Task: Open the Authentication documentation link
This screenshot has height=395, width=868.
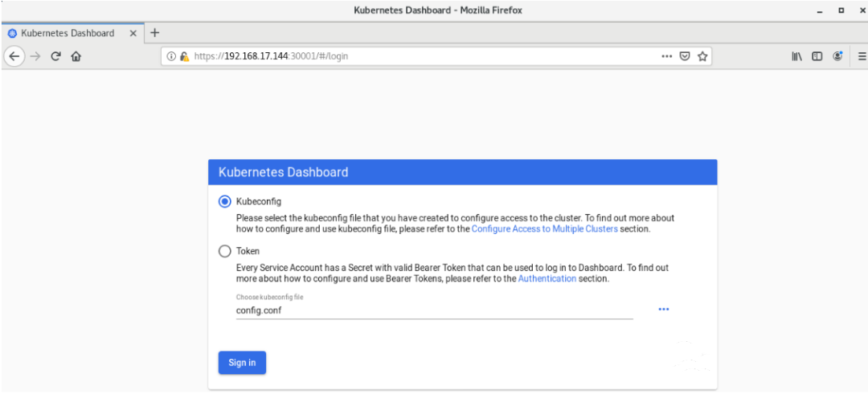Action: pyautogui.click(x=547, y=278)
